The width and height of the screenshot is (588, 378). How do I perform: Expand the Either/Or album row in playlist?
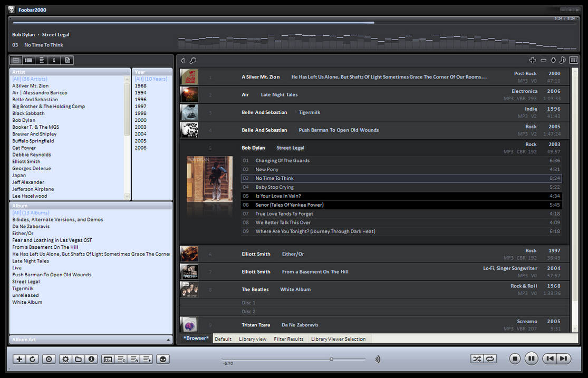click(x=374, y=254)
